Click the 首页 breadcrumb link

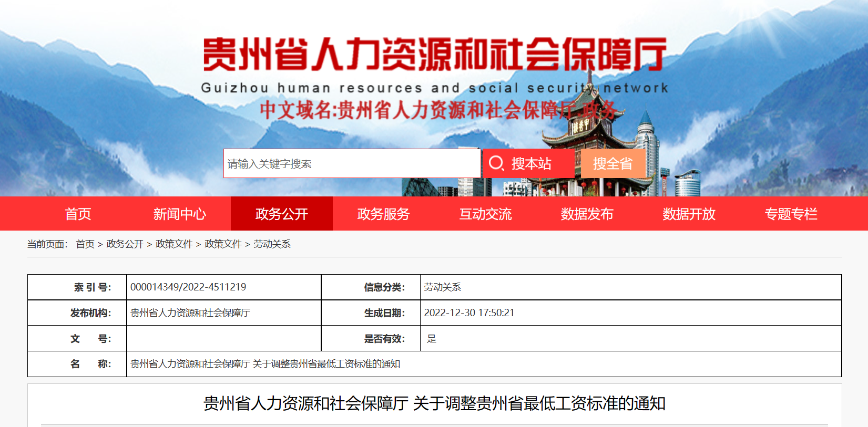[85, 244]
